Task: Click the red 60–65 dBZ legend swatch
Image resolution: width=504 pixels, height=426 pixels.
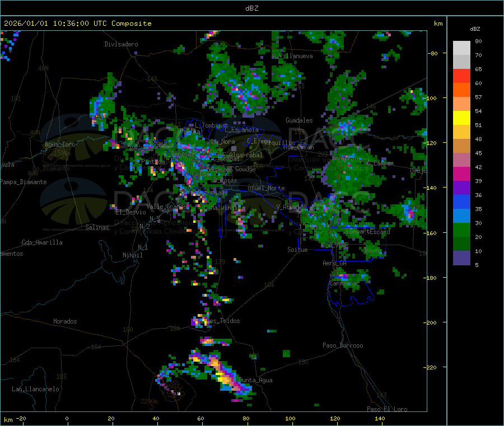Action: pyautogui.click(x=461, y=76)
